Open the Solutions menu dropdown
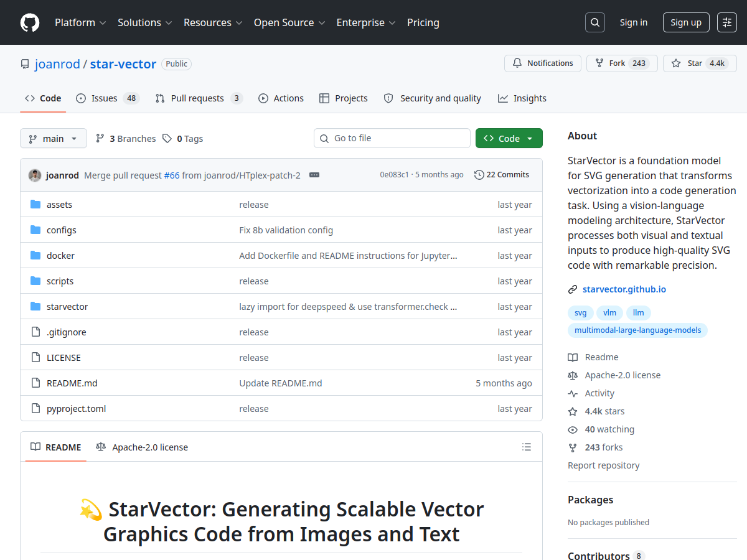The width and height of the screenshot is (747, 560). pos(144,22)
